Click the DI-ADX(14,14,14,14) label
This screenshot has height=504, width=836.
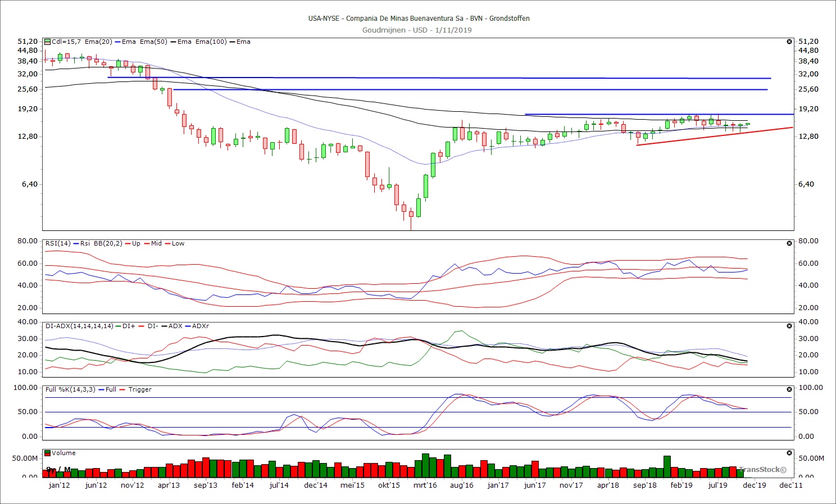point(79,326)
